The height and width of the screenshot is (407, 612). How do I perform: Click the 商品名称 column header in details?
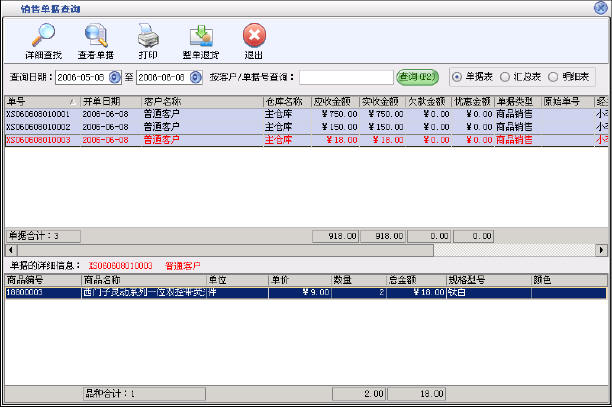click(x=142, y=280)
